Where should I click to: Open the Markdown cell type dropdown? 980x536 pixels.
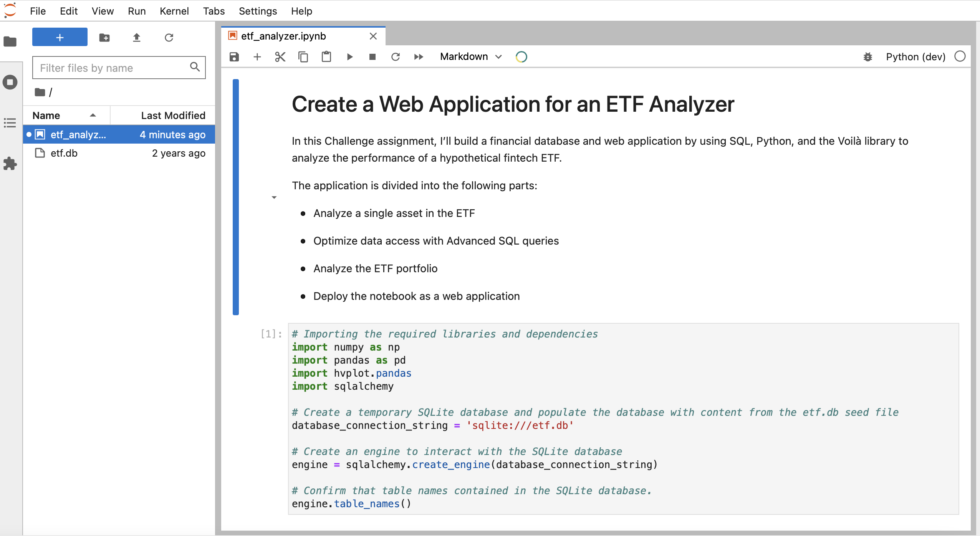[x=469, y=56]
